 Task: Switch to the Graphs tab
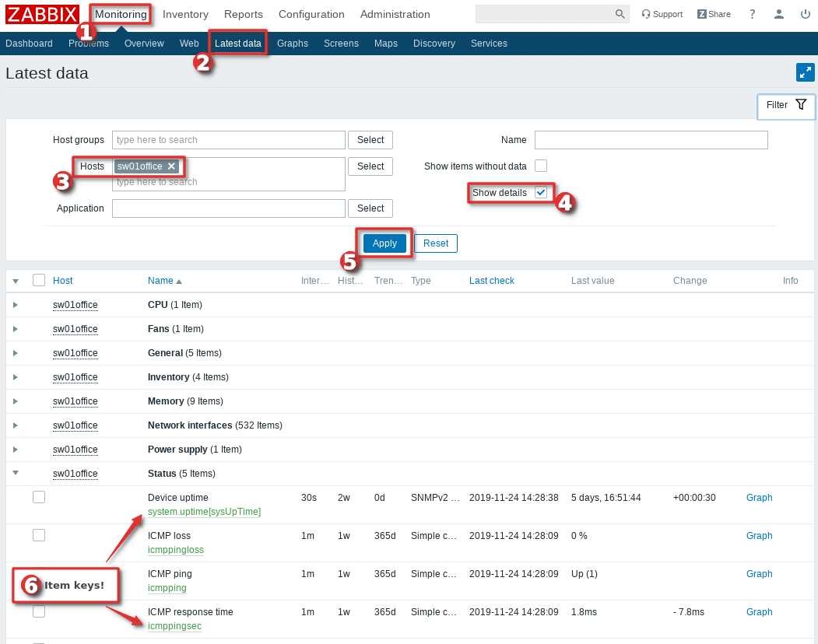(x=293, y=44)
